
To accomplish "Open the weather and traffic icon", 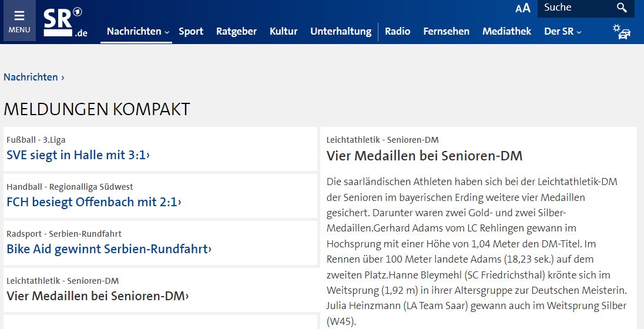I will pyautogui.click(x=621, y=32).
